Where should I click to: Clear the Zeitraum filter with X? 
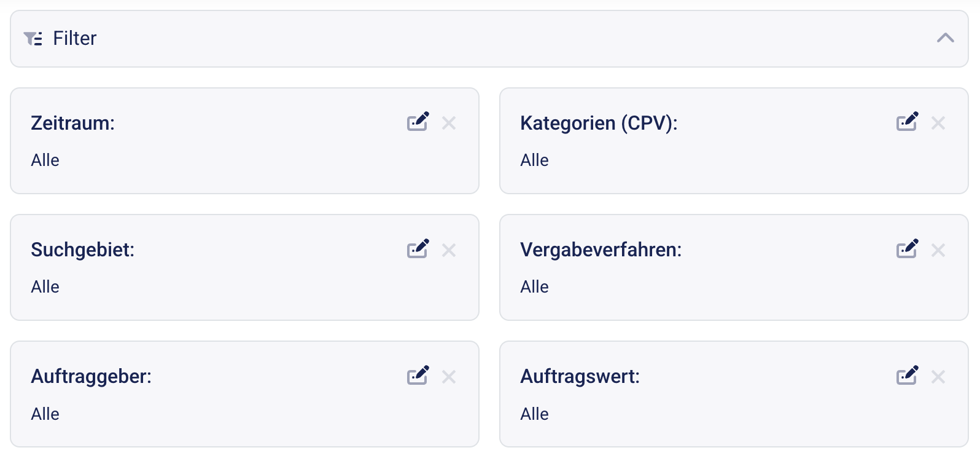pyautogui.click(x=449, y=123)
